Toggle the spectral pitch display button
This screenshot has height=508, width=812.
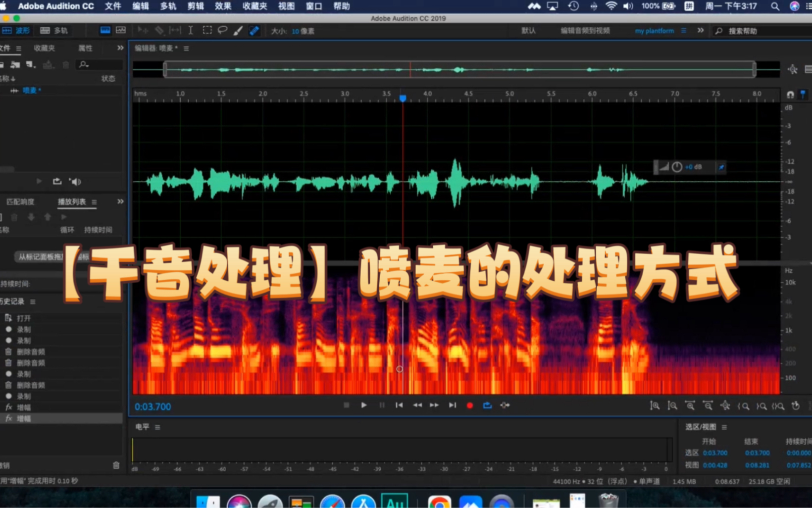point(121,31)
